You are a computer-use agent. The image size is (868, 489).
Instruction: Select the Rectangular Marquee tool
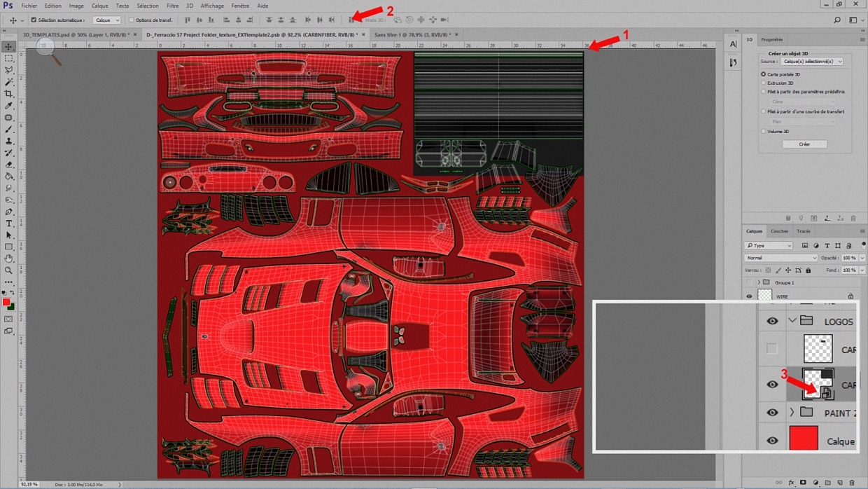tap(8, 59)
